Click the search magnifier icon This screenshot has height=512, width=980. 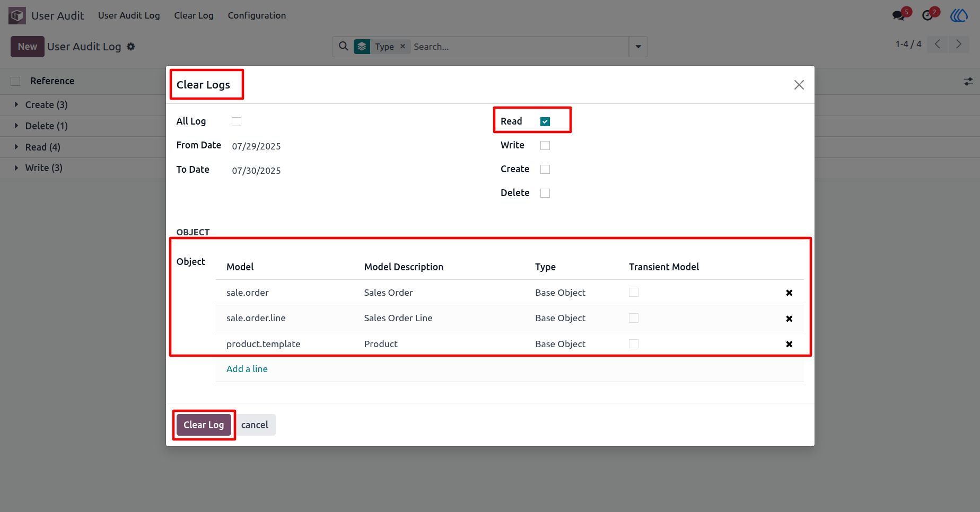[344, 46]
